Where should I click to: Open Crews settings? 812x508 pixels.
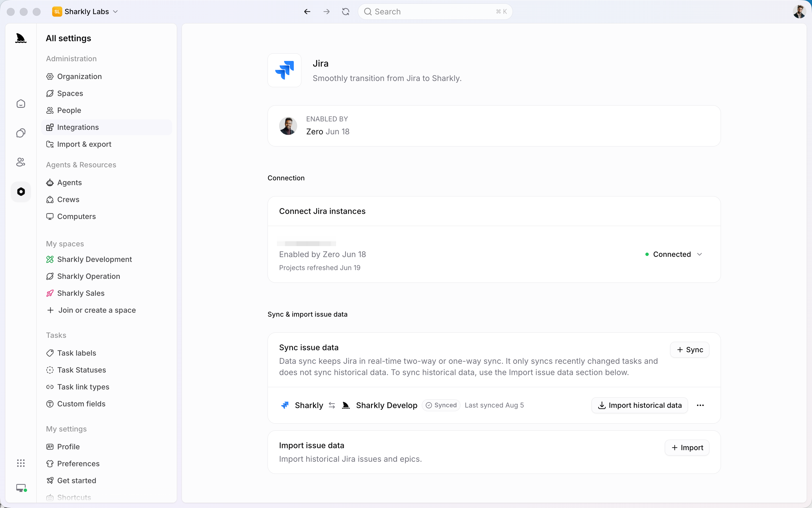(107, 200)
